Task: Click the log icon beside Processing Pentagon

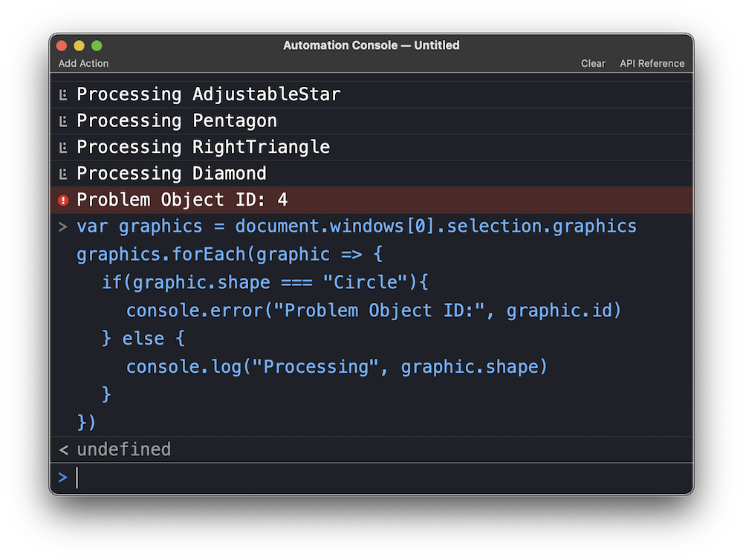Action: (63, 121)
